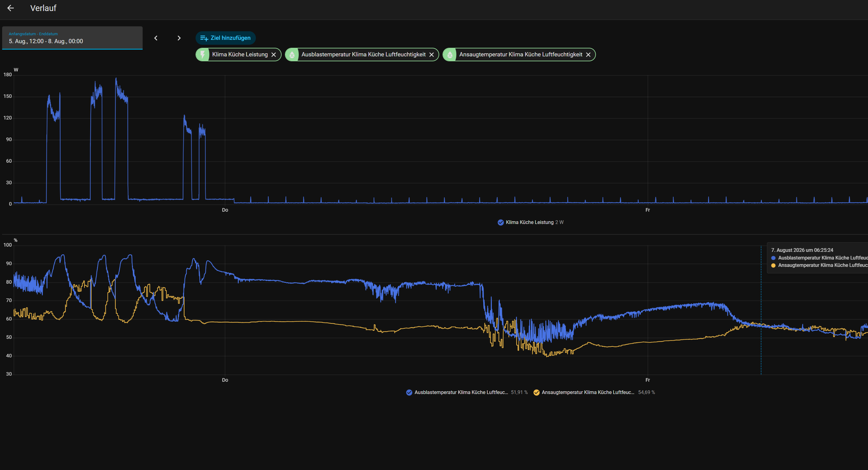Click the dashed cursor line in the humidity chart
This screenshot has height=470, width=868.
point(761,310)
